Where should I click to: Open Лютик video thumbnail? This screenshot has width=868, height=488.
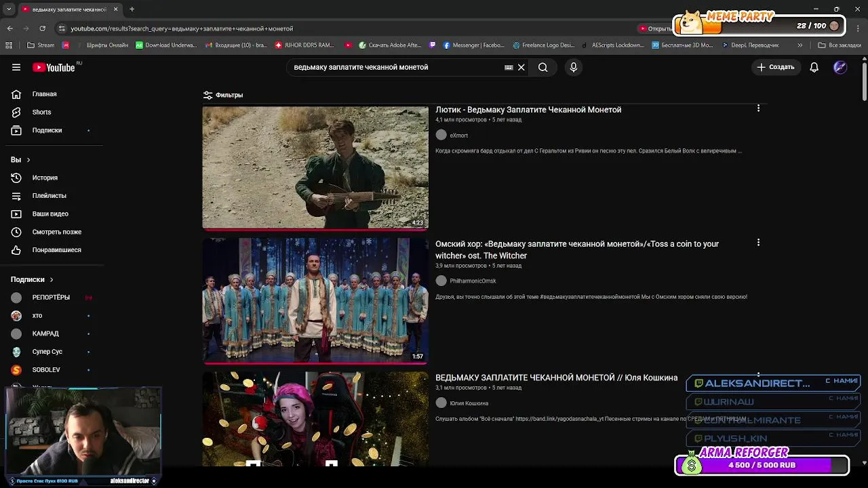(x=315, y=167)
